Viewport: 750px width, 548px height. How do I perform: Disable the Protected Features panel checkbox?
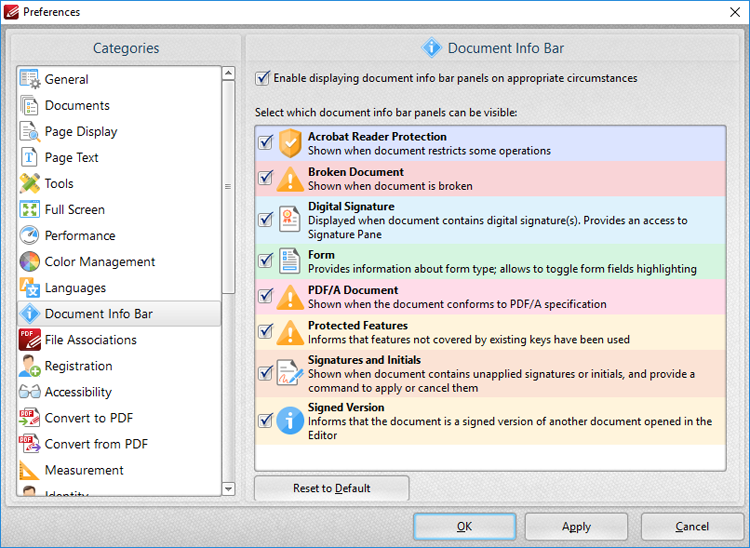point(265,331)
